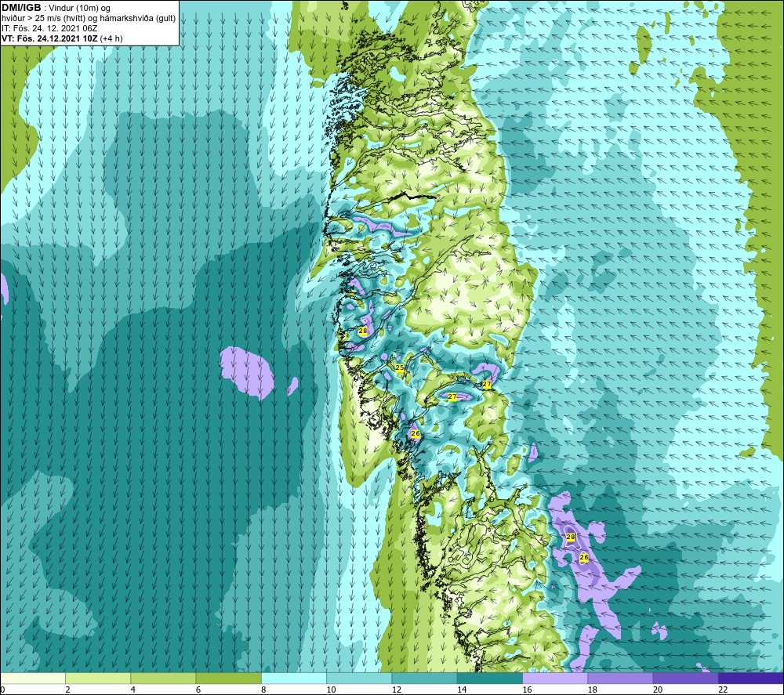
Task: Click the 4–6 m/s green legend swatch
Action: 163,678
